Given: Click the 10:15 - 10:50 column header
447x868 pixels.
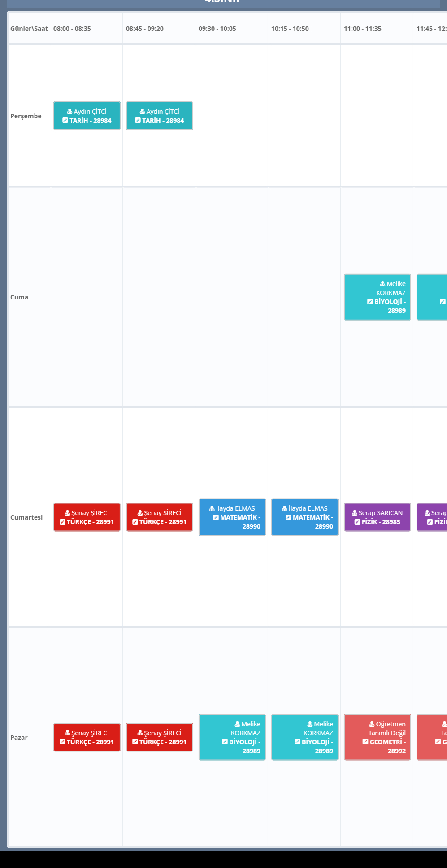Looking at the screenshot, I should 290,29.
